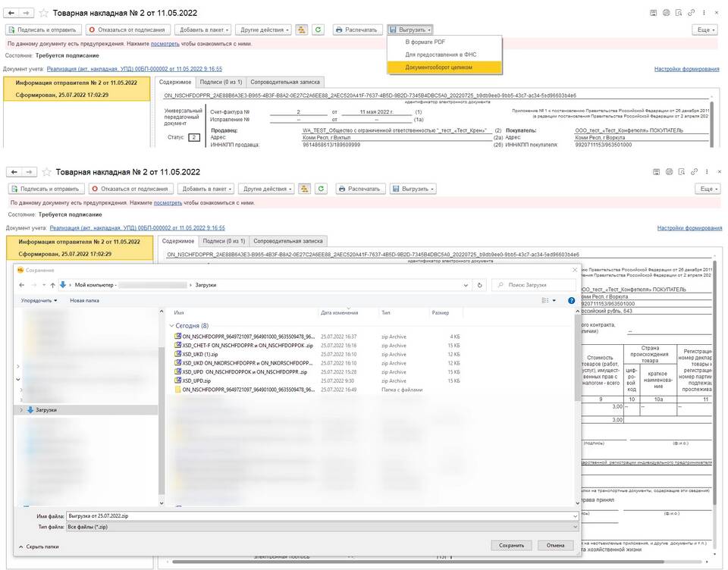Click the printer icon in bottom window header
Viewport: 728px width, 570px height.
669,172
